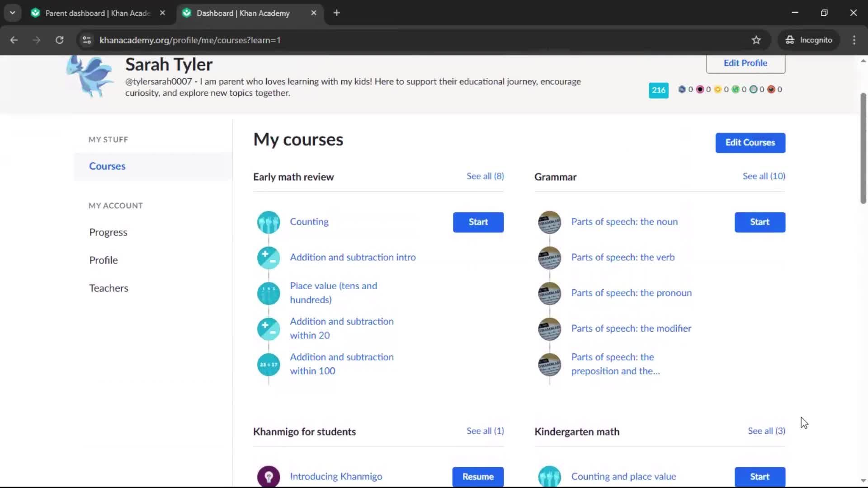The height and width of the screenshot is (488, 868).
Task: Open Profile in the sidebar
Action: [x=104, y=260]
